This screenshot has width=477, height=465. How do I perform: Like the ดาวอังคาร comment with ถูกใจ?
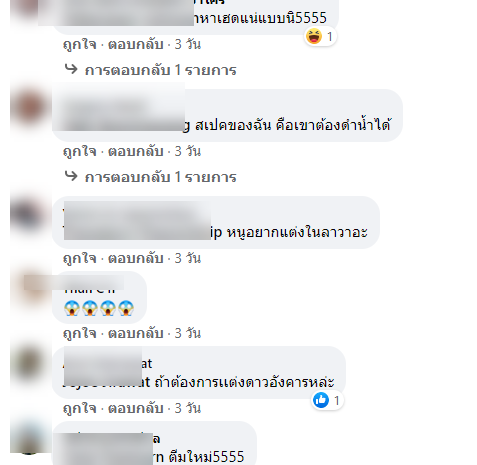click(x=80, y=408)
